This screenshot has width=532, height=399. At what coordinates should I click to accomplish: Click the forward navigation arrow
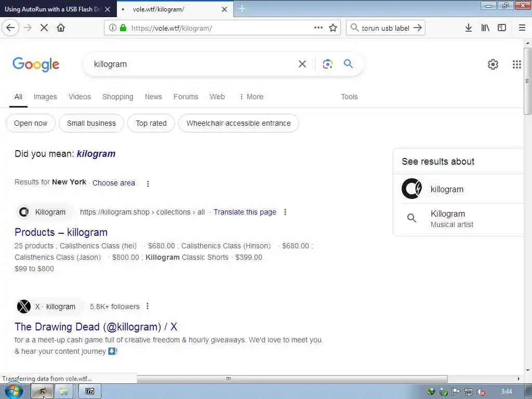28,28
